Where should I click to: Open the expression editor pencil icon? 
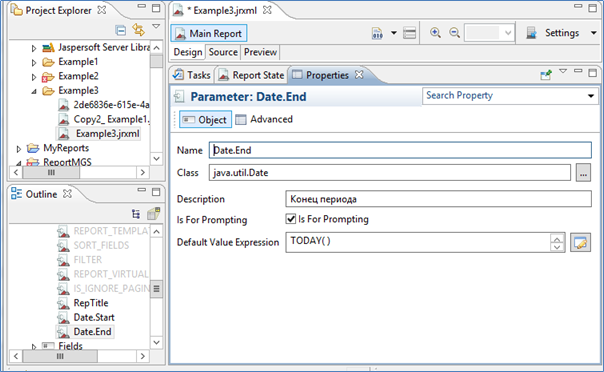(581, 243)
